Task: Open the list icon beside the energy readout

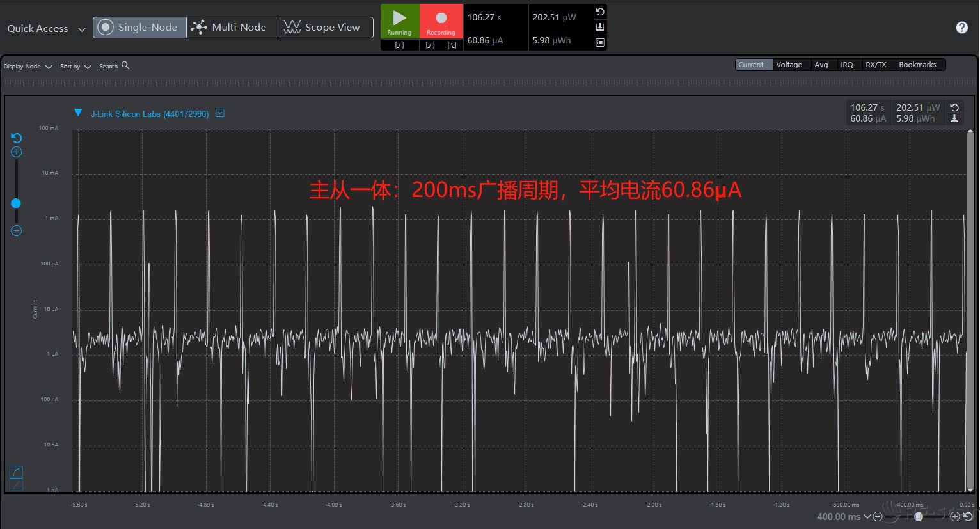Action: pos(600,42)
